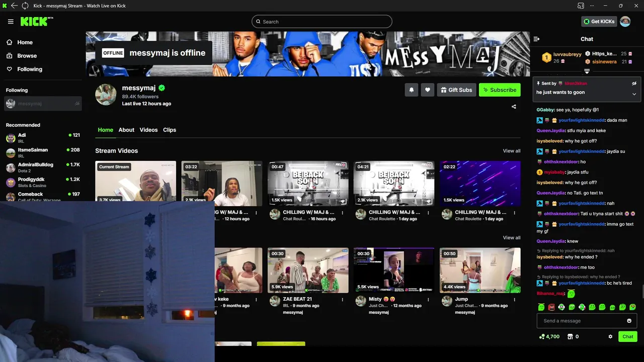Viewport: 644px width, 362px height.
Task: Click the share icon below Subscribe
Action: 514,107
